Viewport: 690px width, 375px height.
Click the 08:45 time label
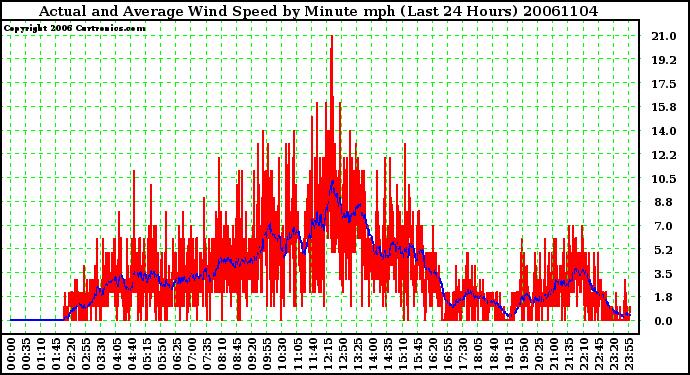(x=237, y=354)
